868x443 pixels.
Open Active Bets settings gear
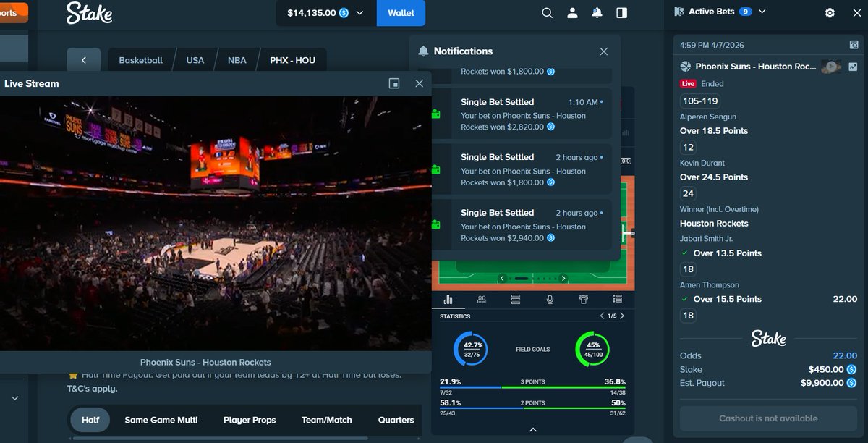830,13
